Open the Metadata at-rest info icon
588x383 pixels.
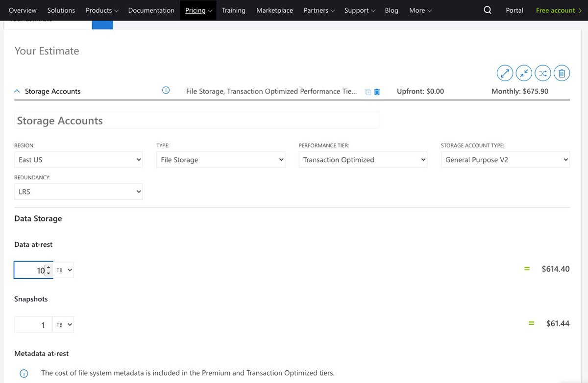click(24, 373)
